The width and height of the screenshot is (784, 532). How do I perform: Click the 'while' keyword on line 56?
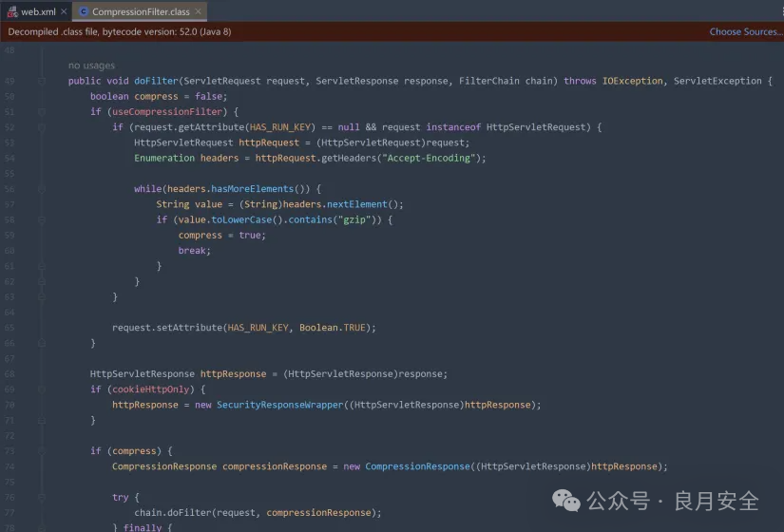[x=147, y=189]
